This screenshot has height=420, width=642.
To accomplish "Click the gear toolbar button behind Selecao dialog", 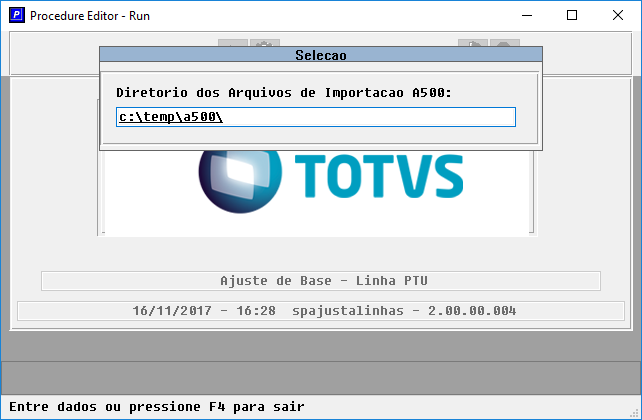I will [x=265, y=43].
